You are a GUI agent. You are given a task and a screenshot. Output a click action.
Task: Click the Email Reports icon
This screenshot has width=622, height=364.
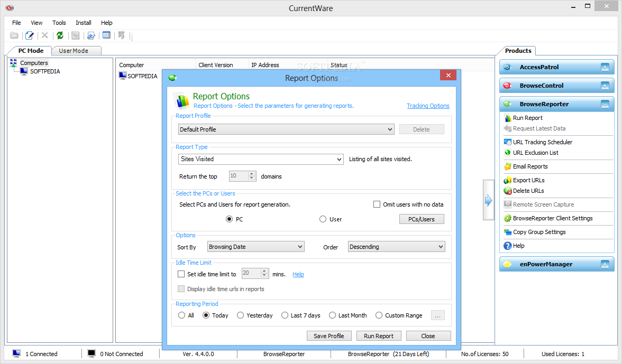click(508, 166)
